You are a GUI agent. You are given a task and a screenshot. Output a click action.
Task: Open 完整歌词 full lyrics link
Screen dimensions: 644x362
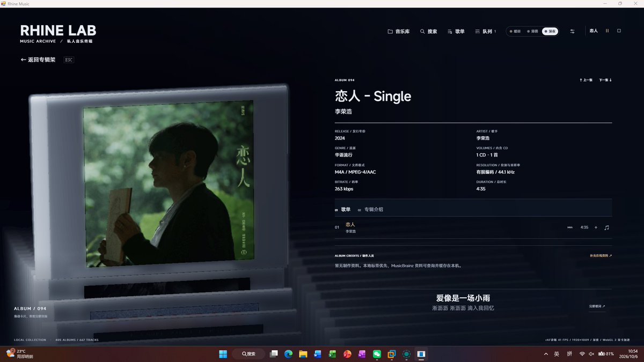click(x=597, y=306)
